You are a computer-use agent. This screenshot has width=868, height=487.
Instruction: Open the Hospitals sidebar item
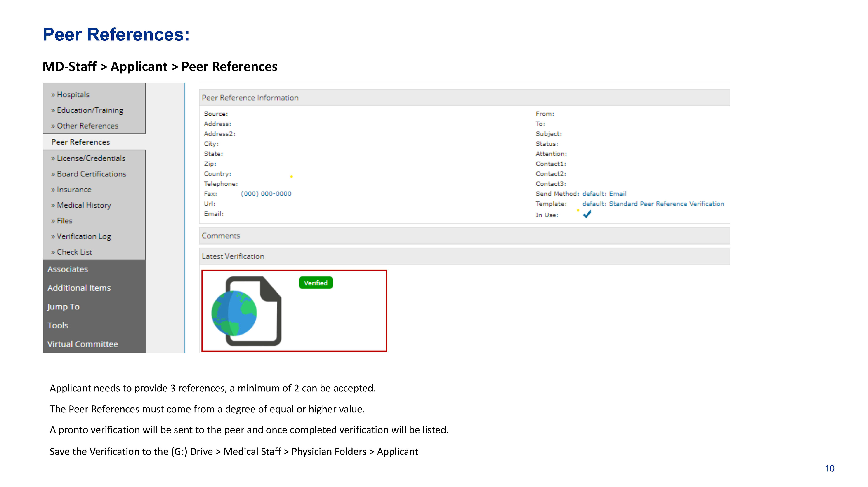click(x=73, y=95)
